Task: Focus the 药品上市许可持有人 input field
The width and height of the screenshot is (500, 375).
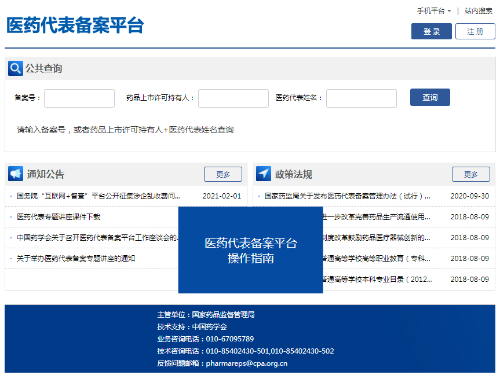Action: (233, 98)
